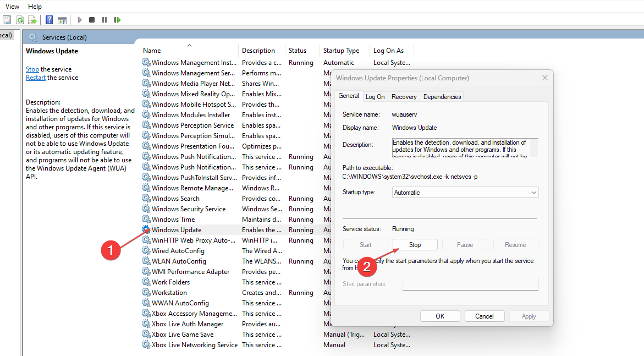The height and width of the screenshot is (356, 644).
Task: Toggle the Show/Hide Action Pane toolbar icon
Action: click(x=62, y=20)
